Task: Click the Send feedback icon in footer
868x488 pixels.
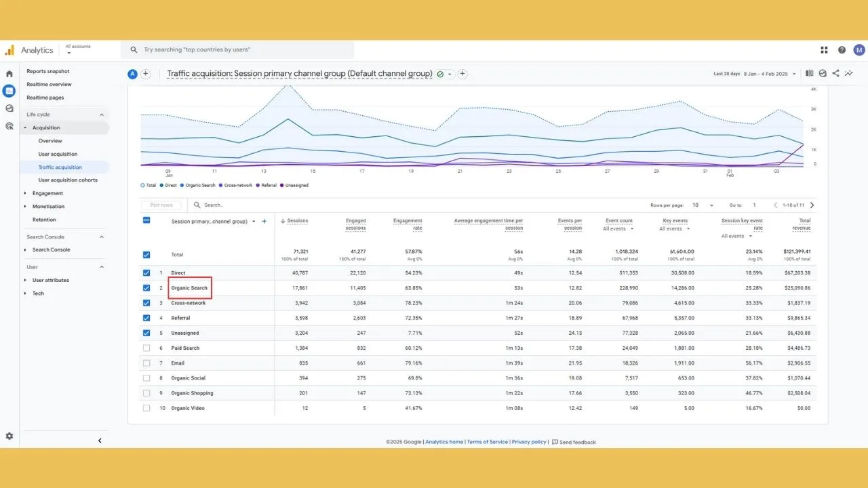Action: coord(555,442)
